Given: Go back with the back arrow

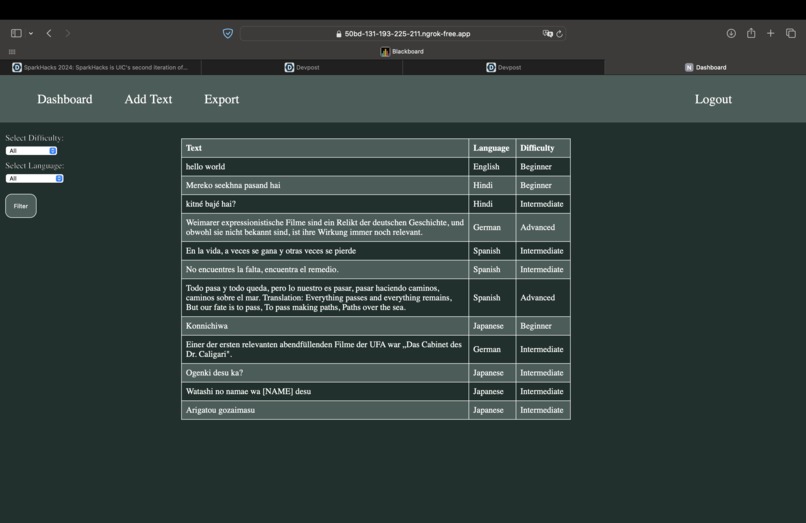Looking at the screenshot, I should coord(49,33).
